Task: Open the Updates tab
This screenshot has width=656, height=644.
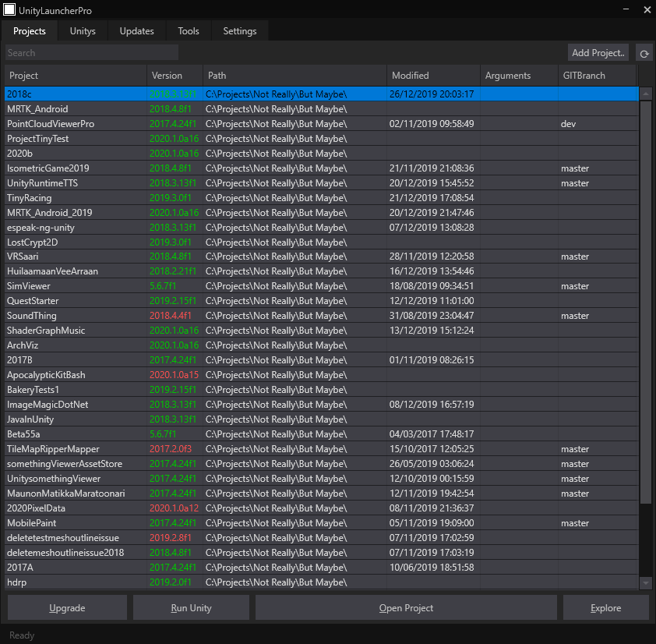Action: 137,31
